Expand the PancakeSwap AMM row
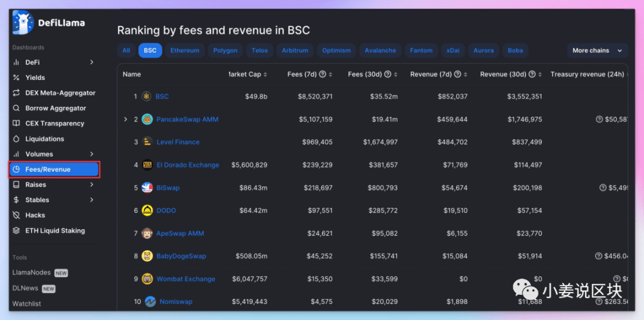Screen dimensions: 644x320 coord(126,119)
